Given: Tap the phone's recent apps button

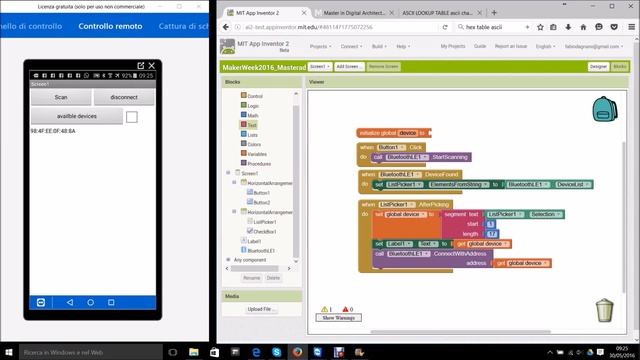Looking at the screenshot, I should pos(111,302).
